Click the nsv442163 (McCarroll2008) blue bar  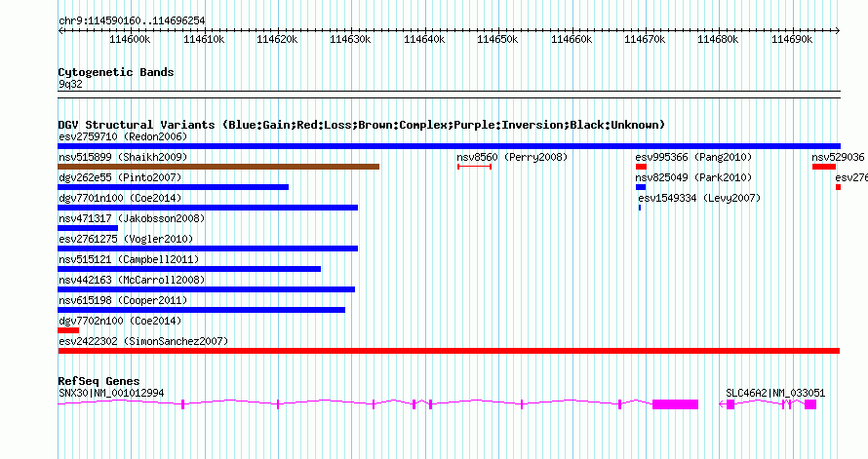click(206, 289)
